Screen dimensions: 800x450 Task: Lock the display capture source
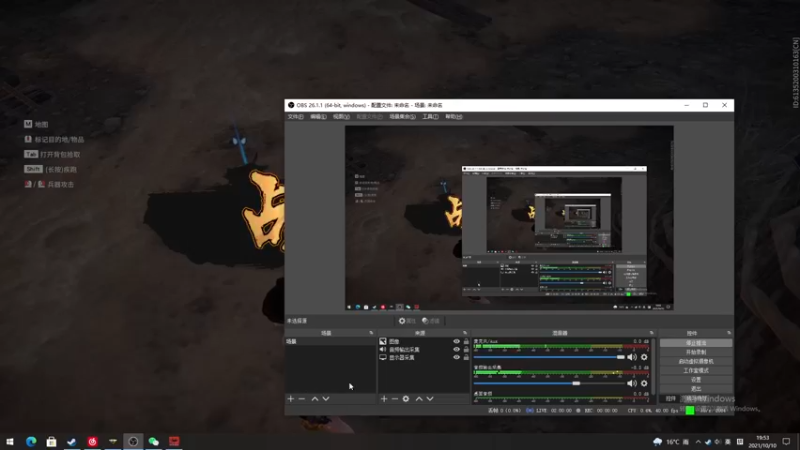[466, 358]
